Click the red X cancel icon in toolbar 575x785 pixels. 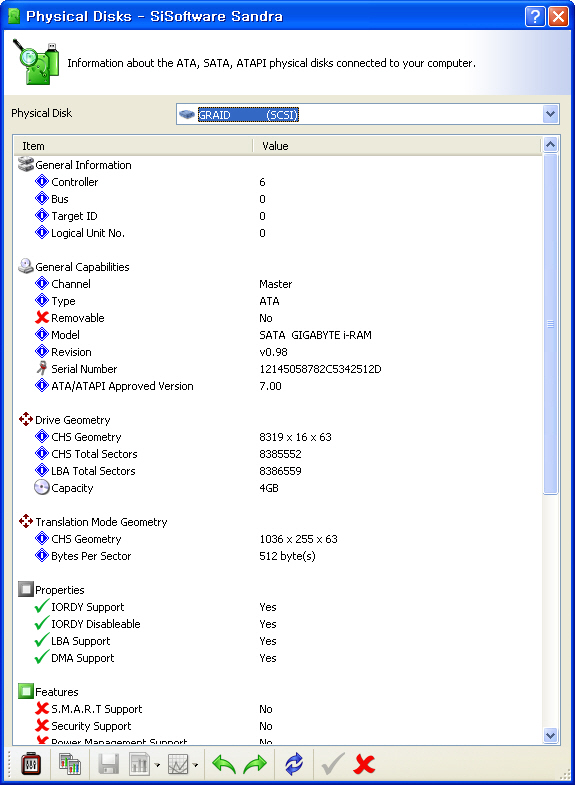click(364, 764)
